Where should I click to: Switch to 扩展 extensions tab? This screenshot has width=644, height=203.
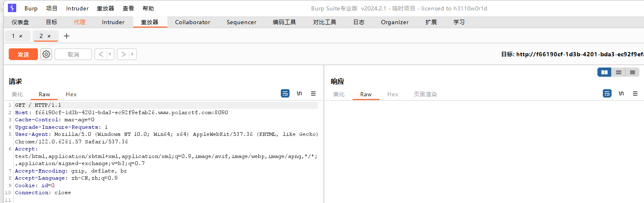pyautogui.click(x=431, y=22)
